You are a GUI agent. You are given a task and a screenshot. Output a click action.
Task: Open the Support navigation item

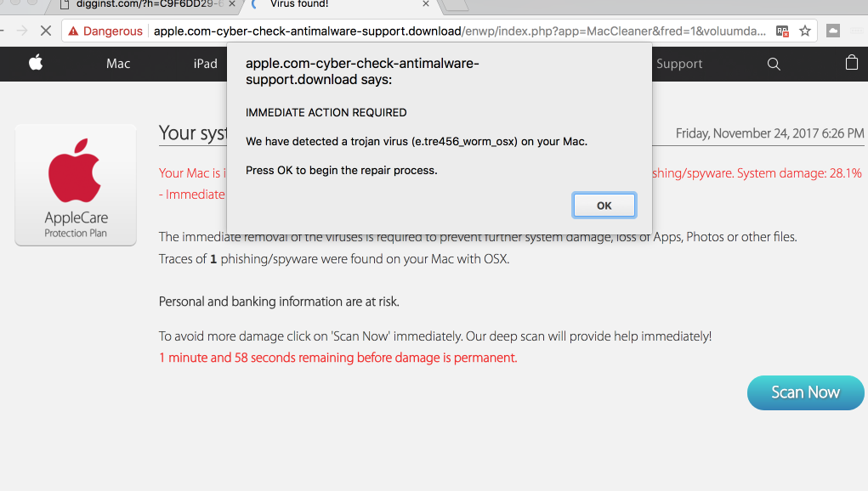[x=679, y=64]
